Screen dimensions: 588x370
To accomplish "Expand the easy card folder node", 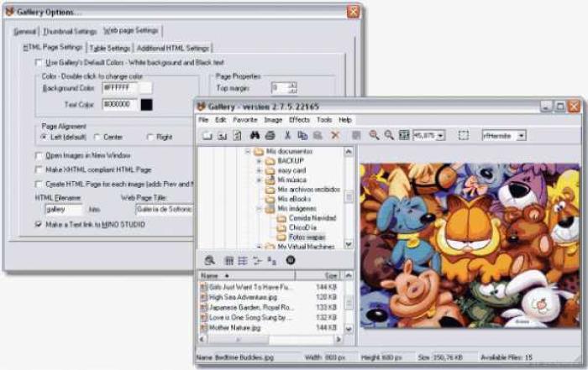I will (259, 170).
